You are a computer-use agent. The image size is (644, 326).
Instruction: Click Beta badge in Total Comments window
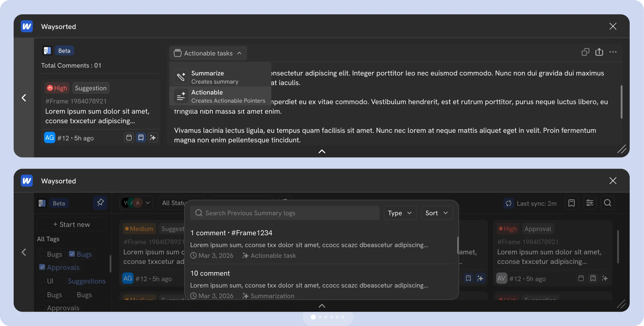coord(64,51)
